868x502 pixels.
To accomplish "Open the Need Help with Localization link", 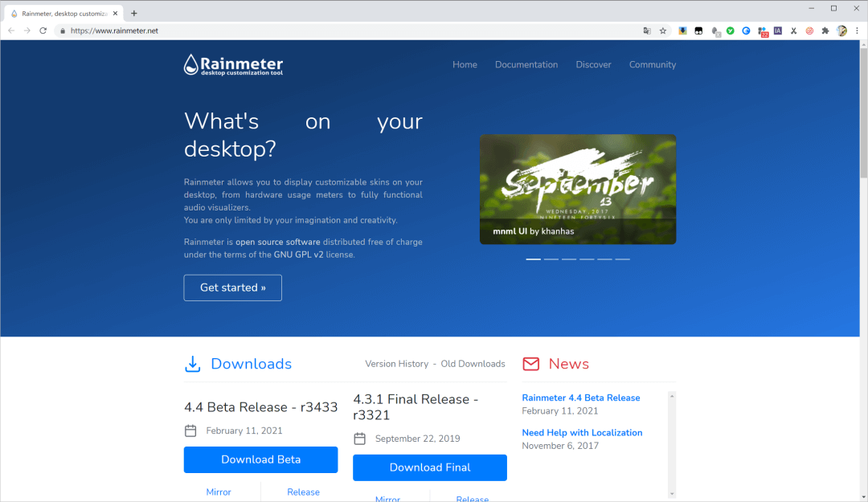I will point(582,432).
